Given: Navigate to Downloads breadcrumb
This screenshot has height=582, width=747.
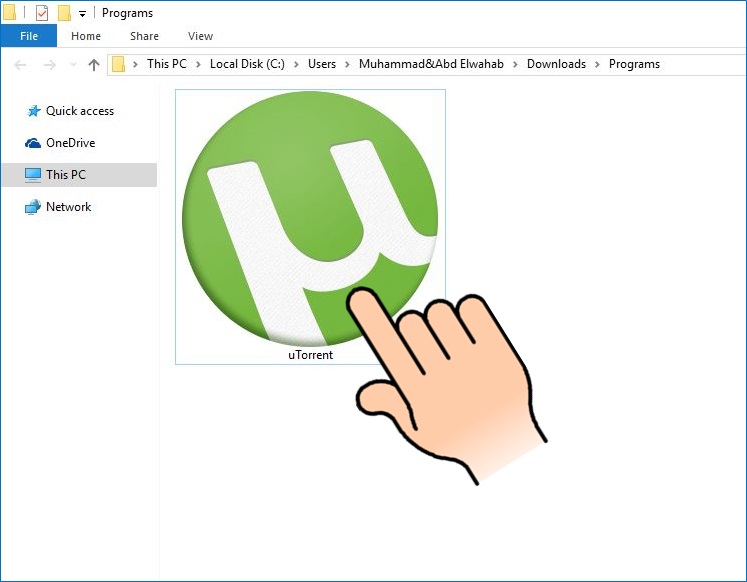Looking at the screenshot, I should click(556, 64).
